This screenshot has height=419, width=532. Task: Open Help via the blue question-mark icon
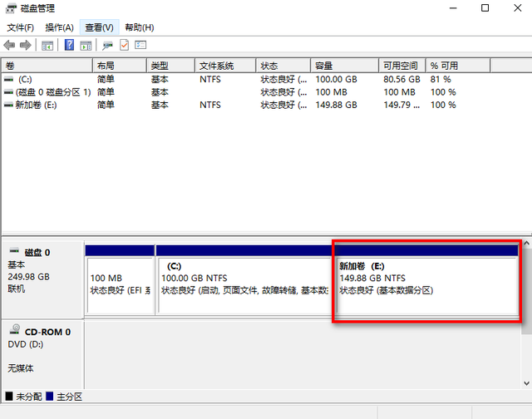point(69,45)
